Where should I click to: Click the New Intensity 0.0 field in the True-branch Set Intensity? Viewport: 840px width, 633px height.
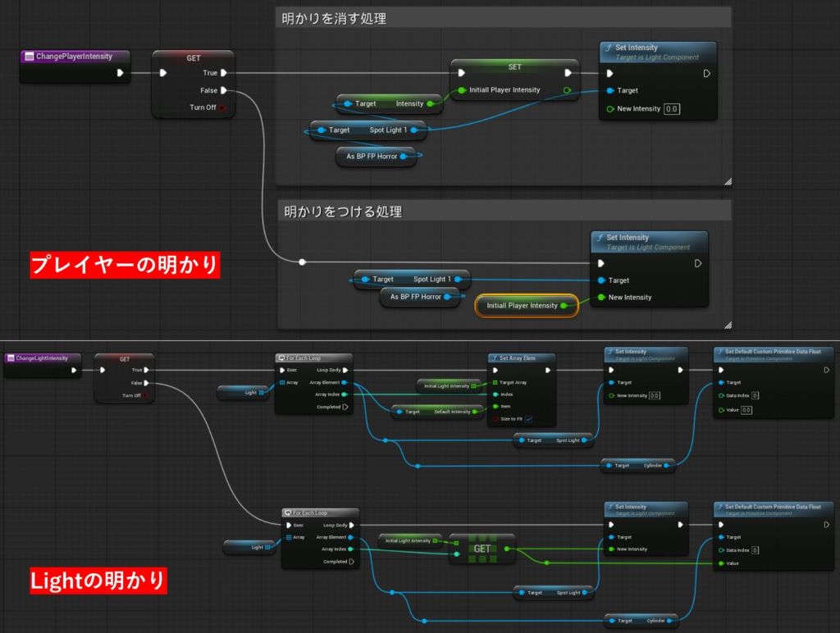click(x=654, y=396)
